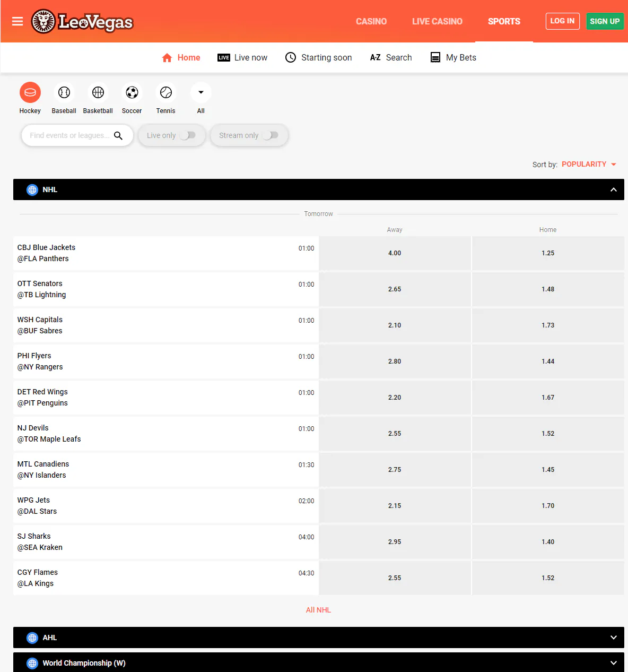Select TB Lightning home odds 1.48
This screenshot has height=672, width=628.
pyautogui.click(x=548, y=289)
